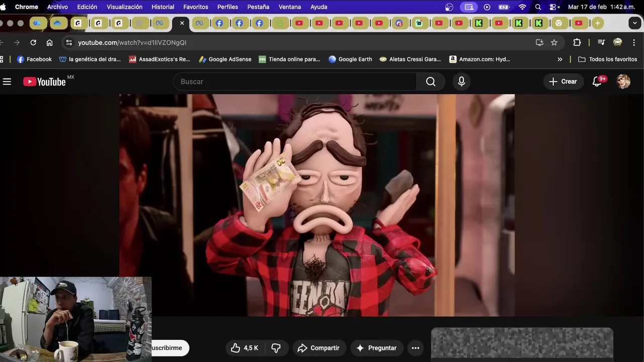Start voice search with the microphone
The width and height of the screenshot is (644, 362).
pos(461,81)
